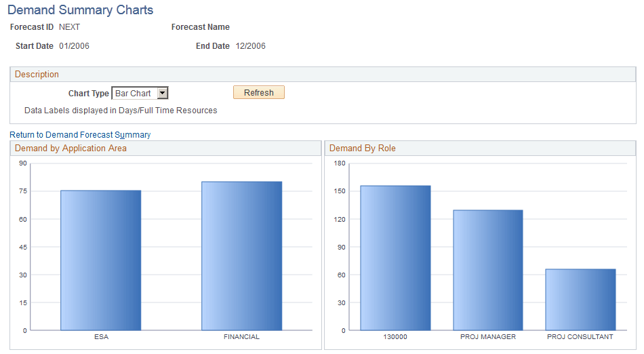Click the Demand Summary Charts page title
644x354 pixels.
coord(81,10)
